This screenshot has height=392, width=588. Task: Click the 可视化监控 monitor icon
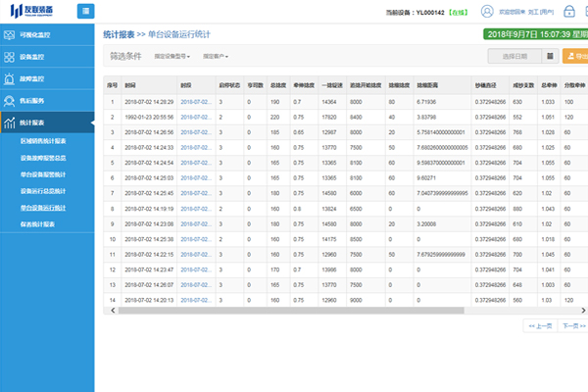pos(11,35)
